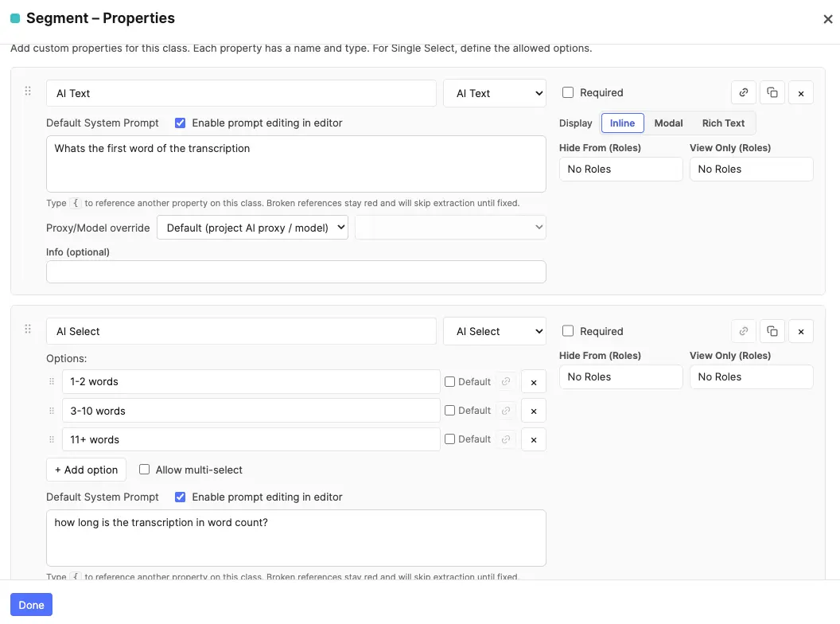Image resolution: width=840 pixels, height=624 pixels.
Task: Toggle Required for AI Text property
Action: [x=568, y=92]
